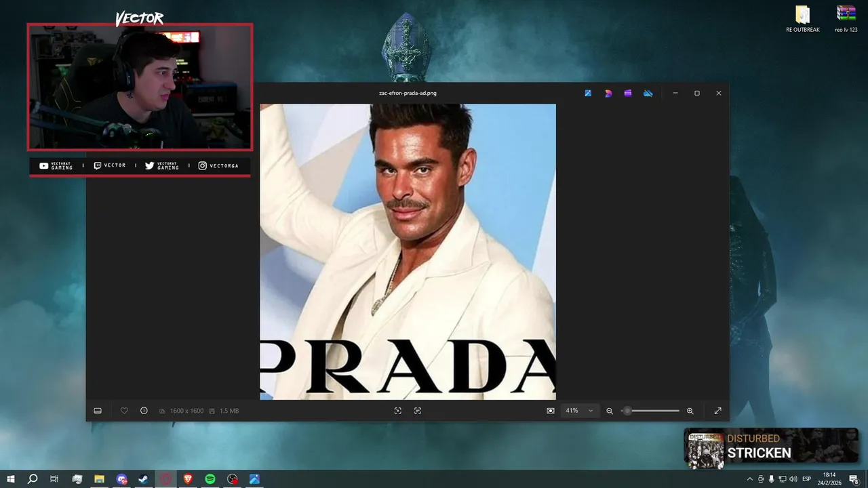Click the YouTube Vectorat Gaming label
Viewport: 868px width, 488px height.
(x=56, y=166)
